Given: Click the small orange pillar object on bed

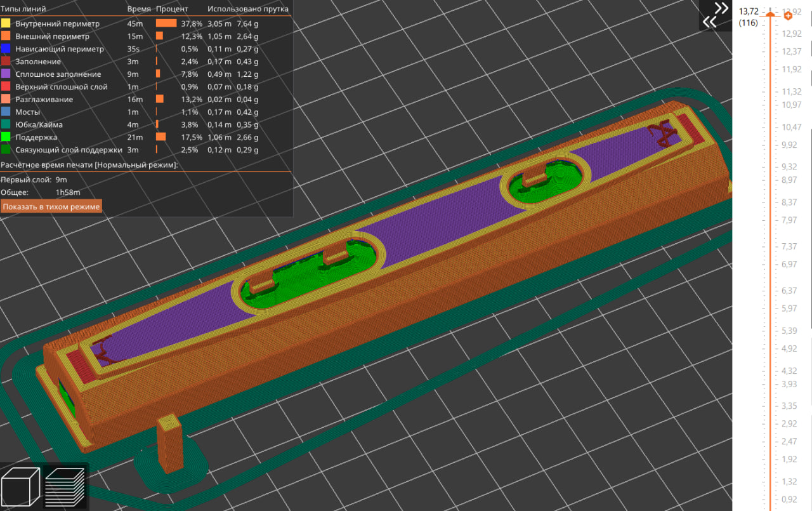Looking at the screenshot, I should click(169, 443).
